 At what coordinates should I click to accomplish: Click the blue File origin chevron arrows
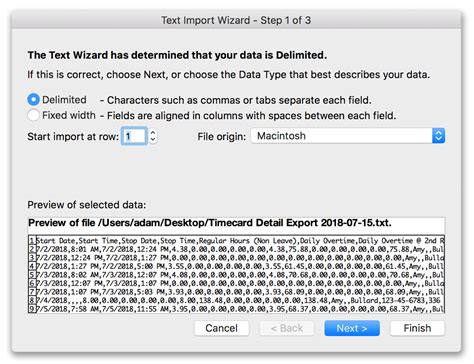[438, 136]
